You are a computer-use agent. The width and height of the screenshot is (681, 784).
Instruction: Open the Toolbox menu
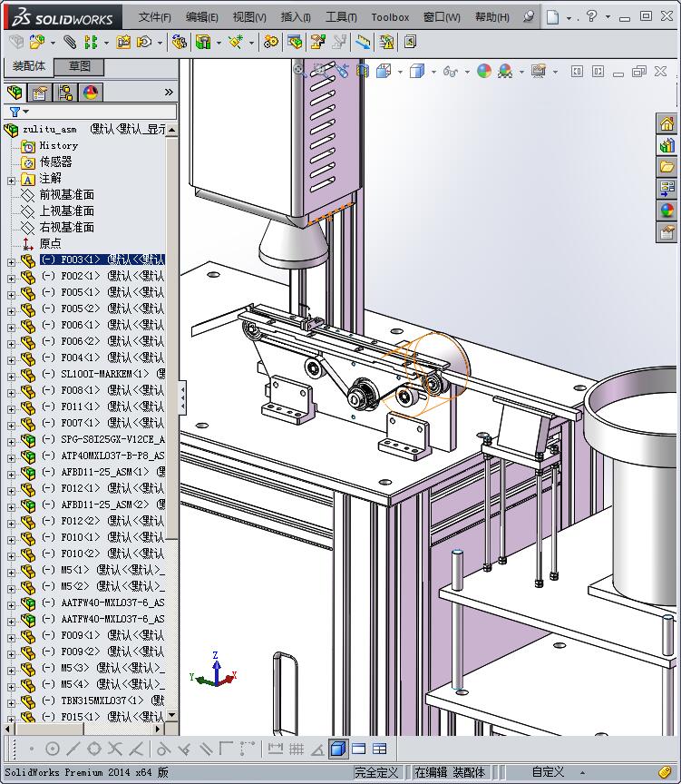[390, 17]
